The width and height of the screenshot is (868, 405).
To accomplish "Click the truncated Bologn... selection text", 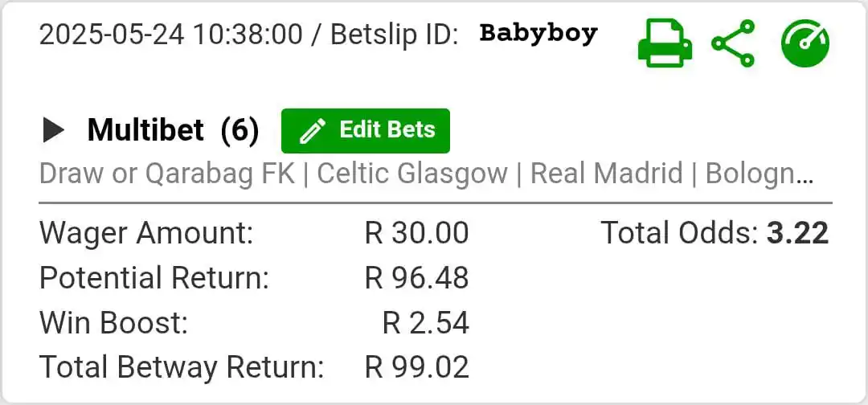I will point(759,174).
